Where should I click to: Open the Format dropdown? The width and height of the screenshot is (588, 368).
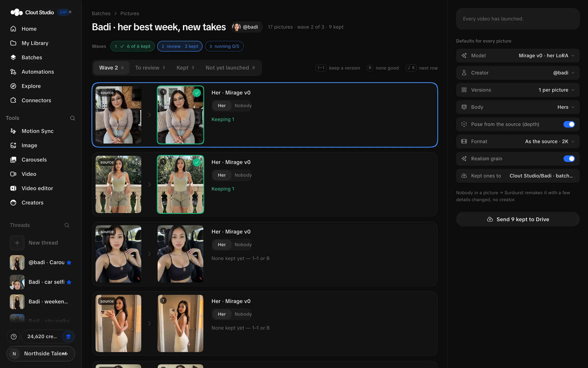click(518, 142)
